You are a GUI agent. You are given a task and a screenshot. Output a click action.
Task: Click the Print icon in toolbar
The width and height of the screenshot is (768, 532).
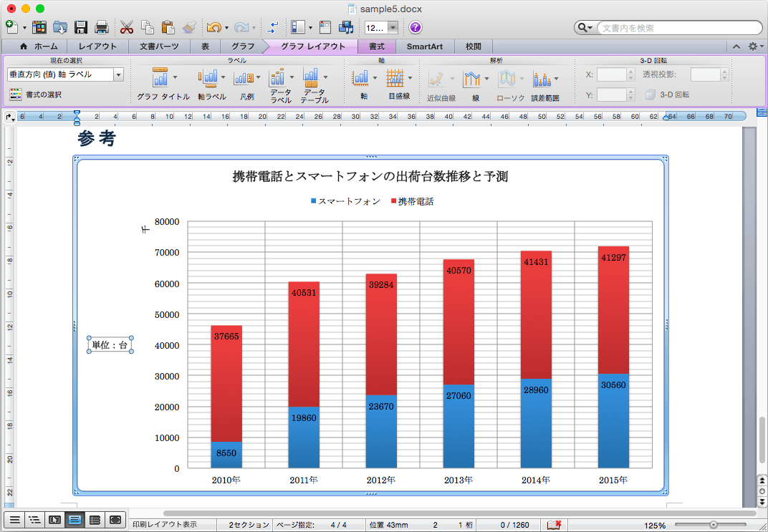click(101, 28)
